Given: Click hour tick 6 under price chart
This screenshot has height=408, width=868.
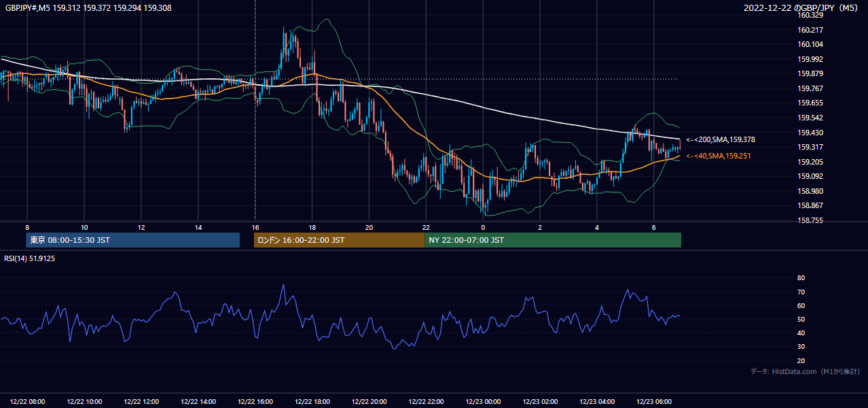Looking at the screenshot, I should coord(654,227).
